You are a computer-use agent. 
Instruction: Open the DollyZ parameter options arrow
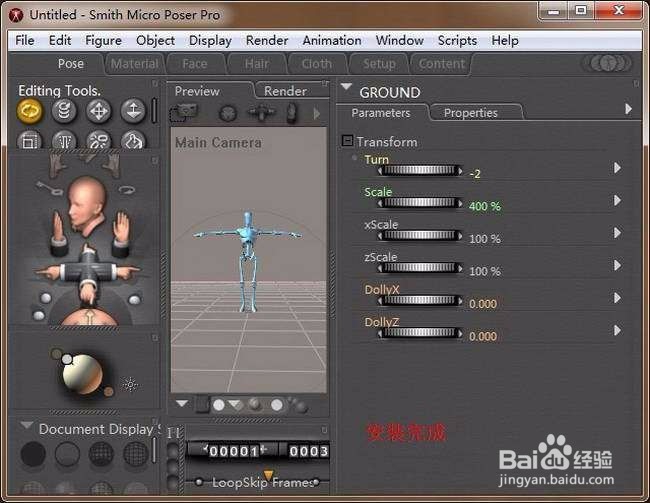point(617,330)
